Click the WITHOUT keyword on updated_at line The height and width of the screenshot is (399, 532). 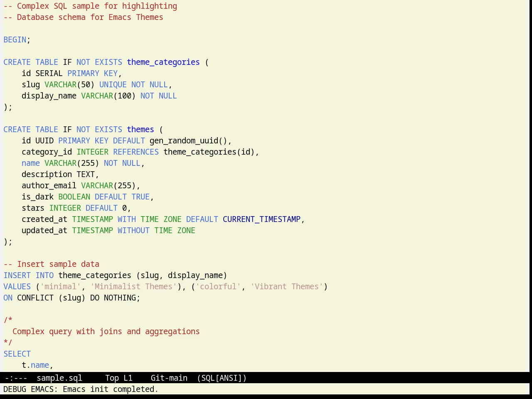click(133, 230)
